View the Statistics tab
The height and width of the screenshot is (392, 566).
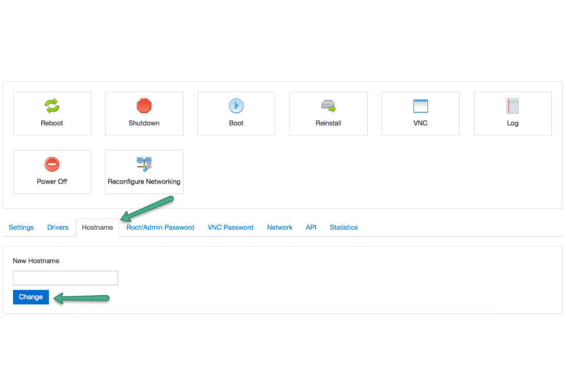344,227
